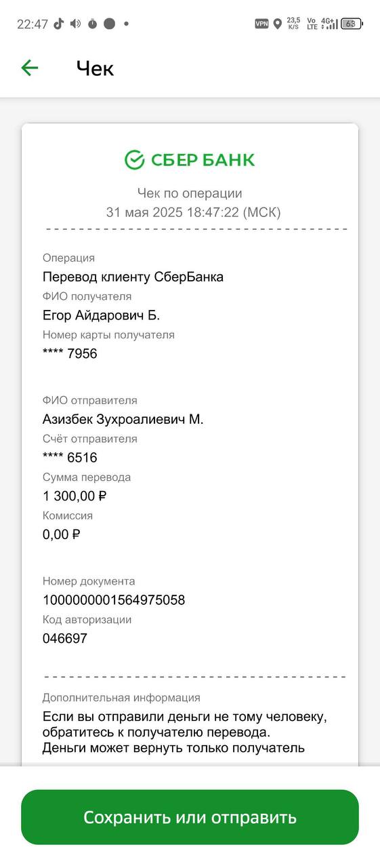Tap recipient card number **** 7956

point(70,354)
